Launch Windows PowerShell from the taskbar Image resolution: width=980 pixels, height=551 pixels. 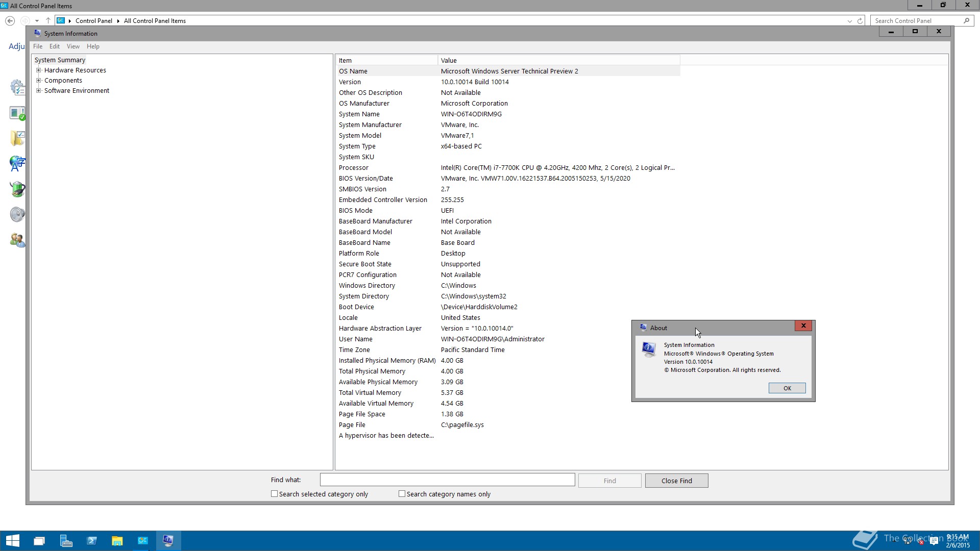click(92, 541)
